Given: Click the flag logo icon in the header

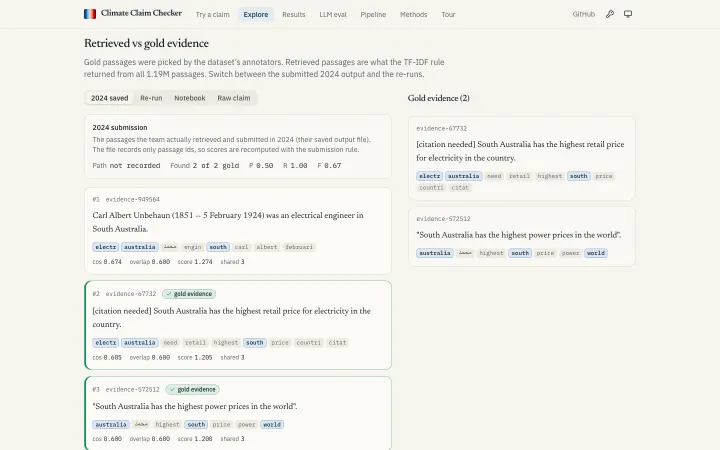Looking at the screenshot, I should [90, 14].
